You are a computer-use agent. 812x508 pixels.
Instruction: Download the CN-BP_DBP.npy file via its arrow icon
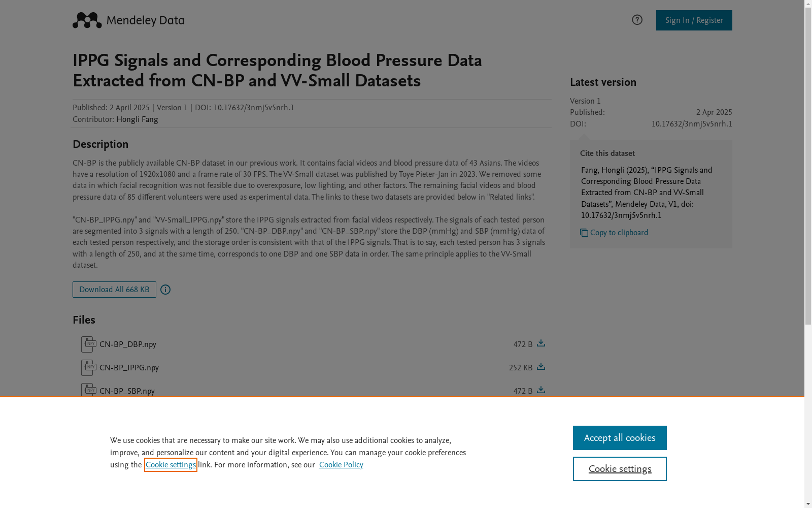coord(541,343)
